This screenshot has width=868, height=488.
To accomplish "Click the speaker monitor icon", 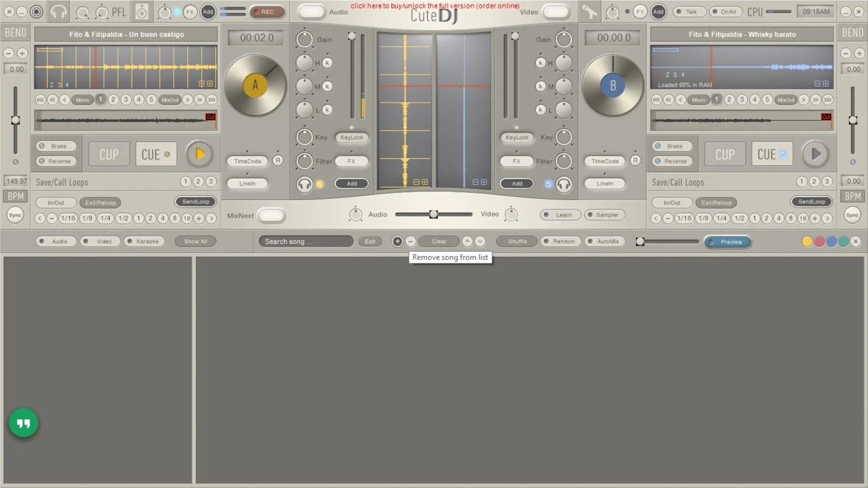I will (x=142, y=12).
